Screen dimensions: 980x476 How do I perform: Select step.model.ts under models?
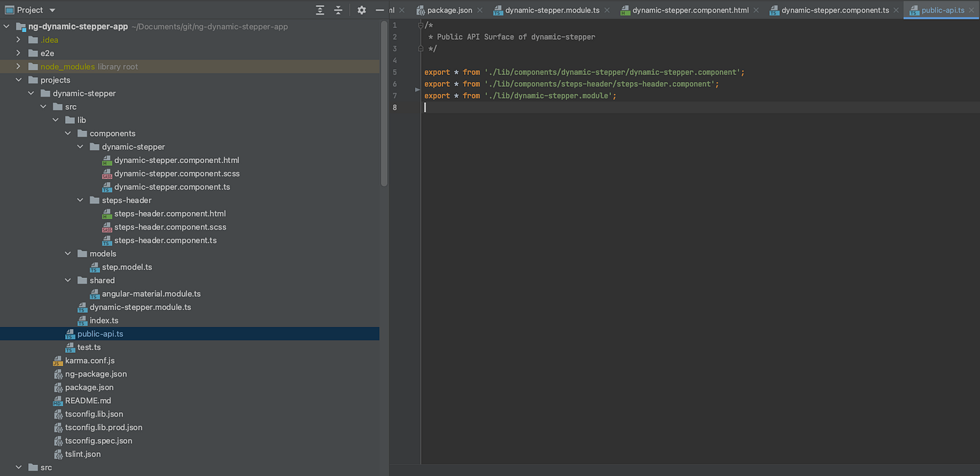[x=127, y=267]
